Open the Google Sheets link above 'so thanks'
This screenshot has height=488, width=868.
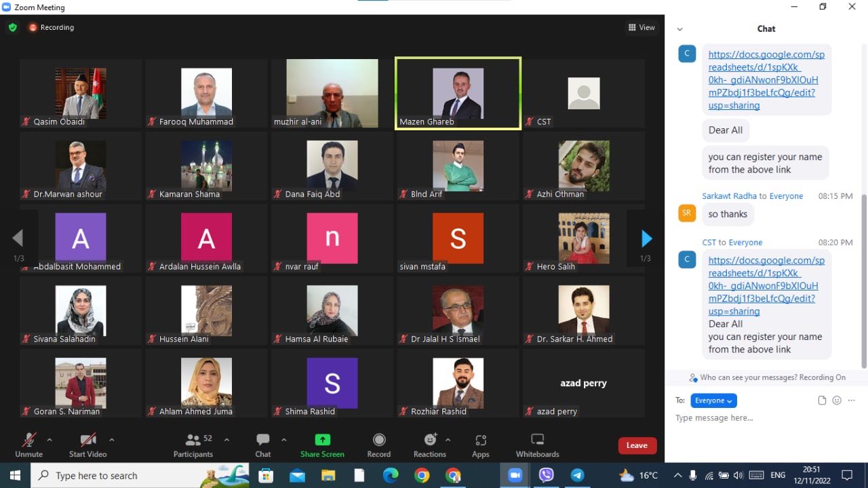(766, 80)
